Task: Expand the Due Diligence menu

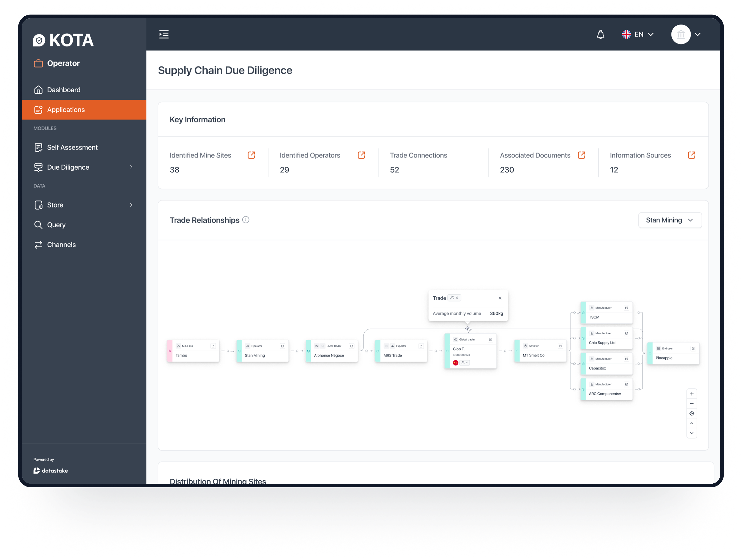Action: 84,167
